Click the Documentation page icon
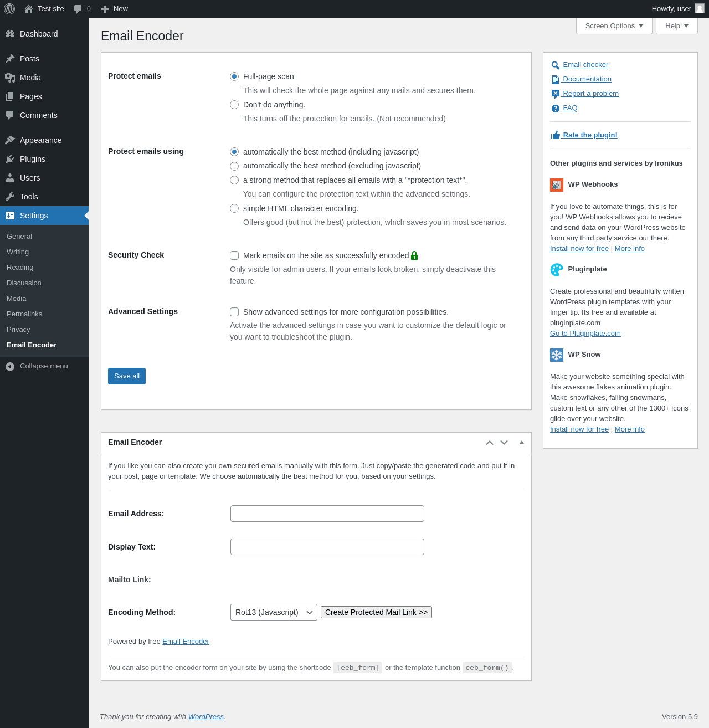 click(x=556, y=80)
